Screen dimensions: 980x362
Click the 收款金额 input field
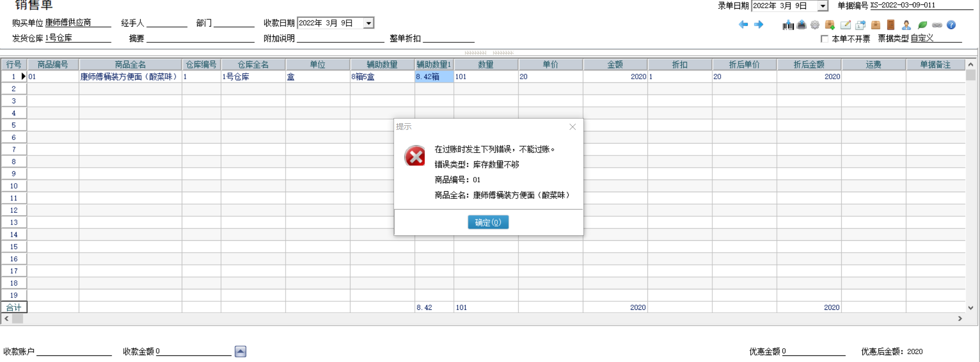(193, 351)
